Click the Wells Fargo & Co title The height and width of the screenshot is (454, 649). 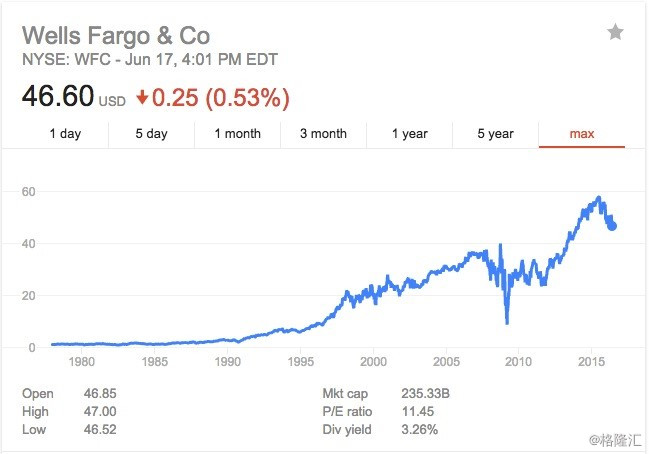coord(116,36)
